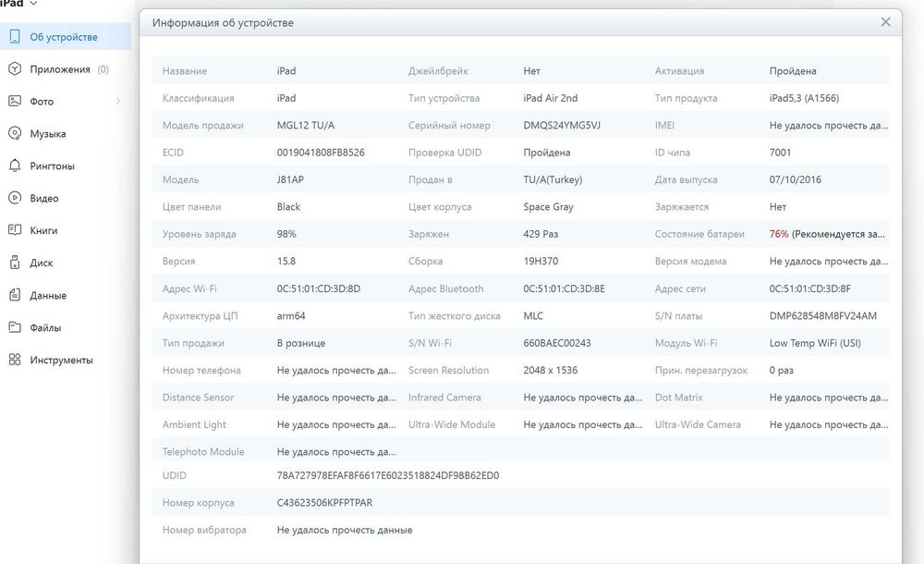Click panel color value Black
The height and width of the screenshot is (564, 924).
click(x=288, y=206)
